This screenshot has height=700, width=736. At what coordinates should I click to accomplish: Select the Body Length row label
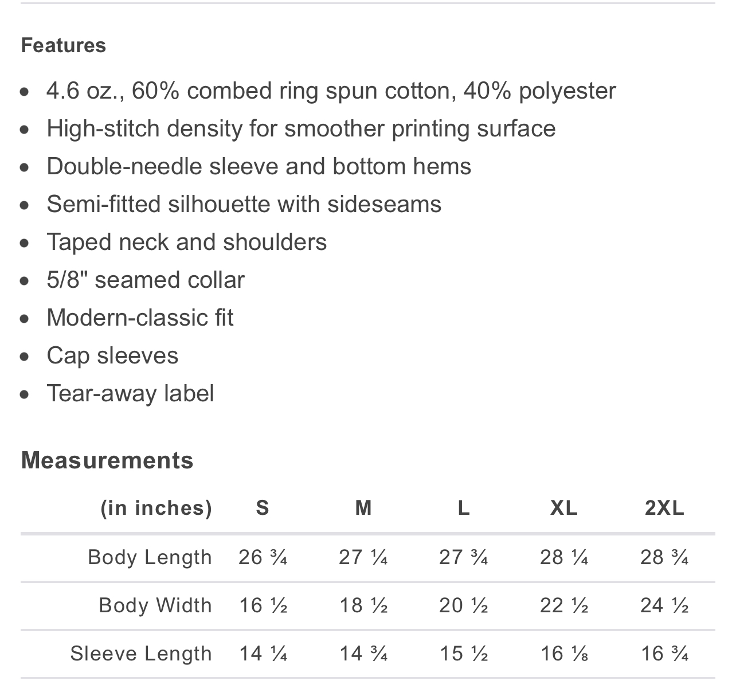150,557
